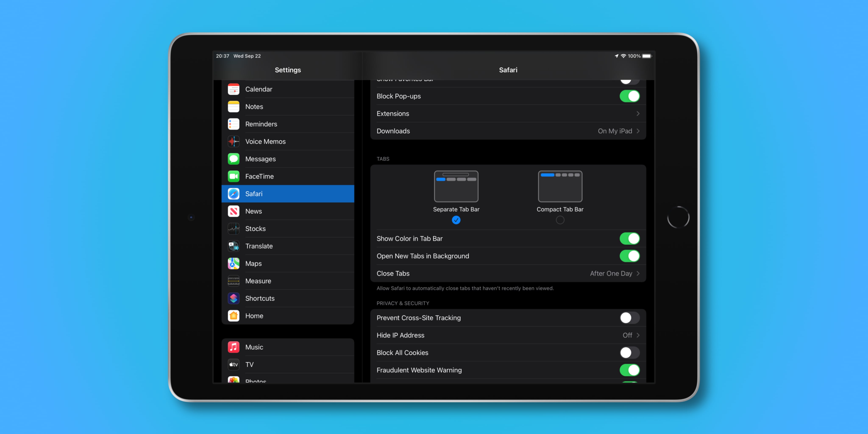868x434 pixels.
Task: Open the Messages settings row
Action: click(x=288, y=159)
